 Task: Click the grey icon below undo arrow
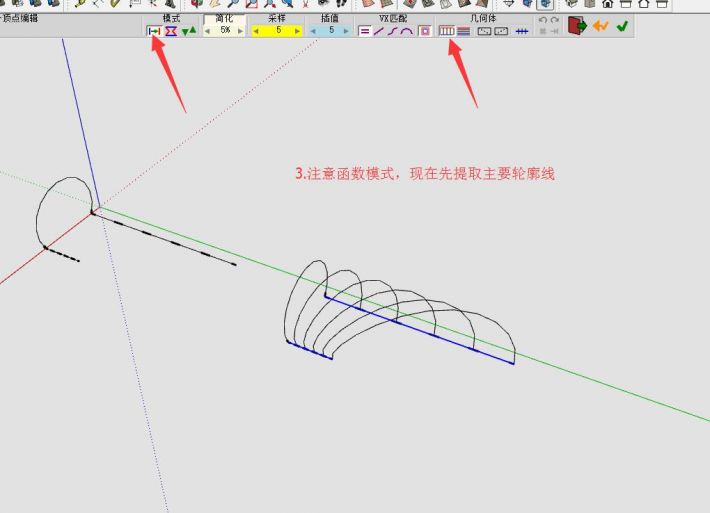pyautogui.click(x=543, y=31)
